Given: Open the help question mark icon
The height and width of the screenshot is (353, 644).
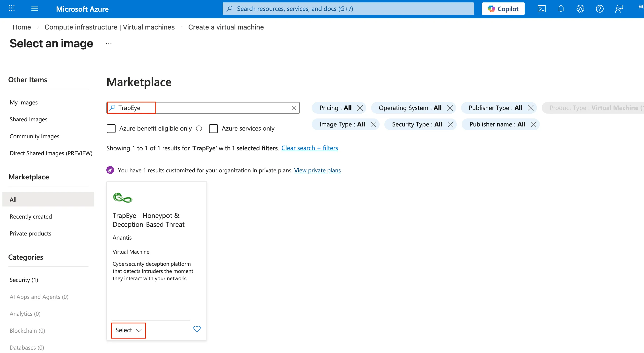Looking at the screenshot, I should 600,9.
